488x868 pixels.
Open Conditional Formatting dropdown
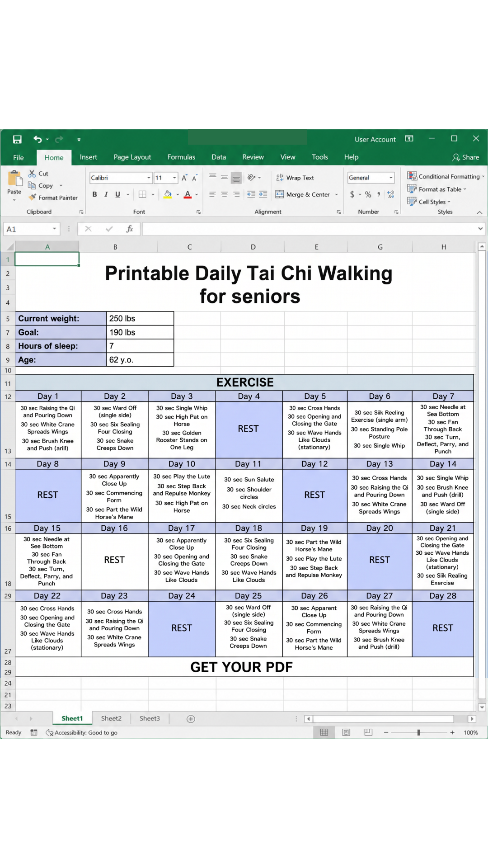coord(446,176)
